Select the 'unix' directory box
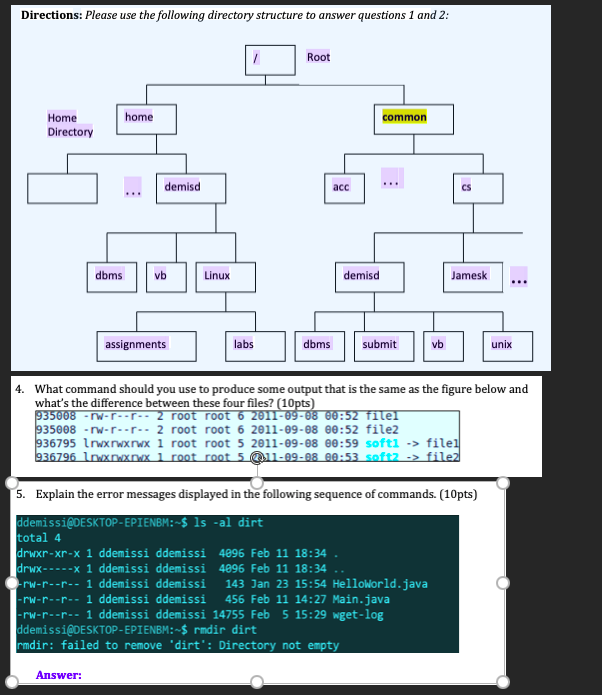602x695 pixels. [508, 346]
